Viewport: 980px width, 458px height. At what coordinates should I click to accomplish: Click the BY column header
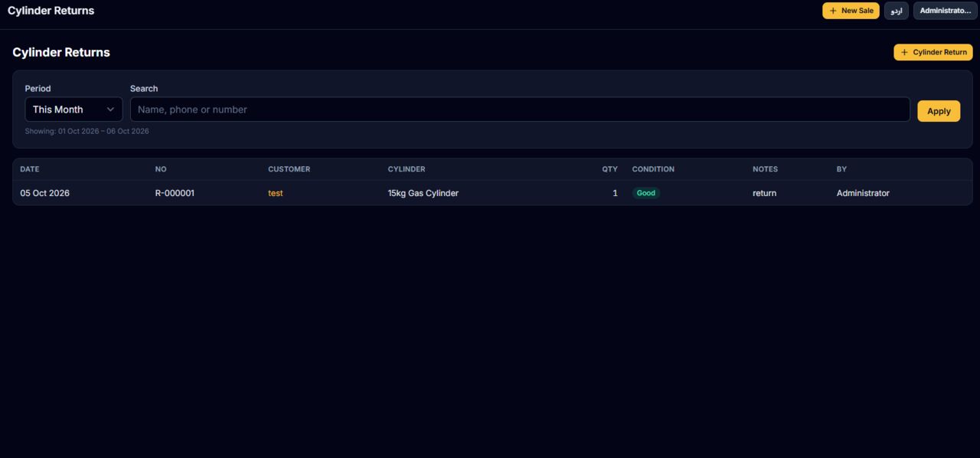coord(841,169)
